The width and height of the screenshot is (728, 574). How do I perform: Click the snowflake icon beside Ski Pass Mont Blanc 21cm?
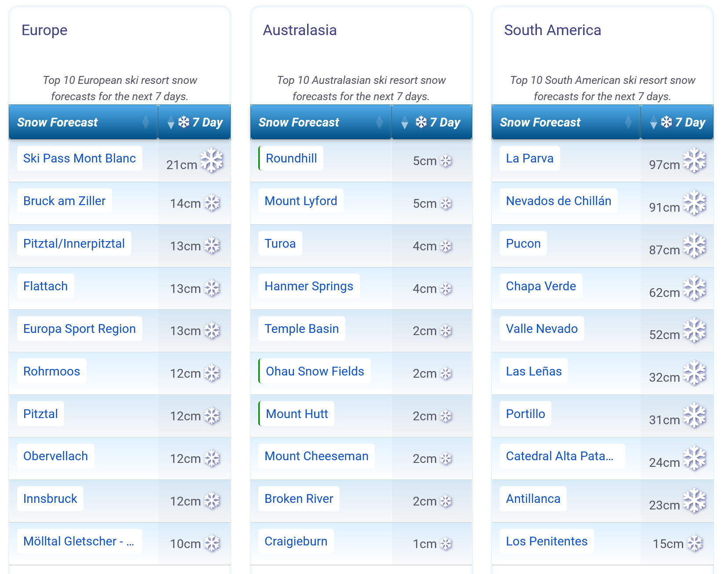(212, 160)
